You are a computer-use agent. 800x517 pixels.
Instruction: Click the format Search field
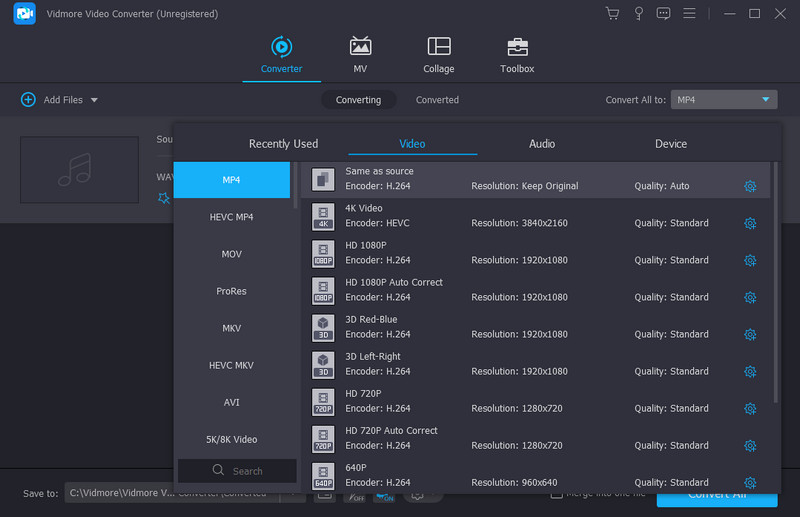237,471
